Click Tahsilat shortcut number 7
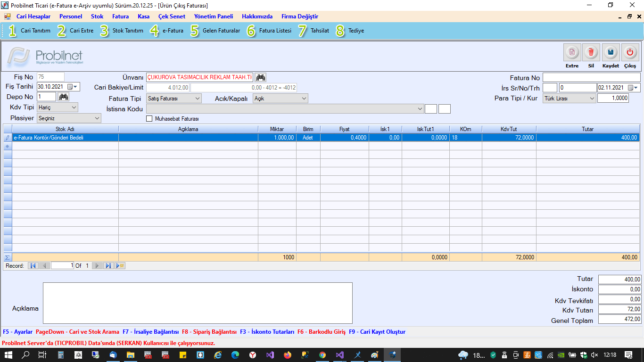Viewport: 644px width, 362px height. [x=314, y=31]
